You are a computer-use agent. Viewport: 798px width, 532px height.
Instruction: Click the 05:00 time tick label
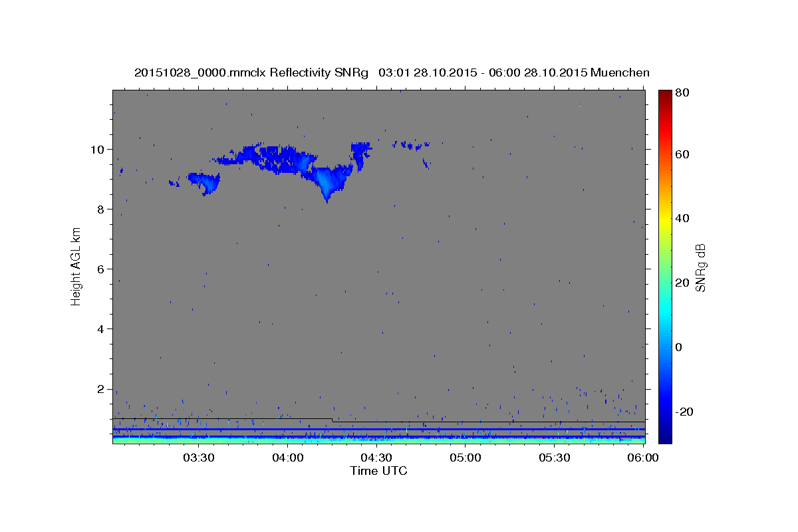pyautogui.click(x=465, y=458)
